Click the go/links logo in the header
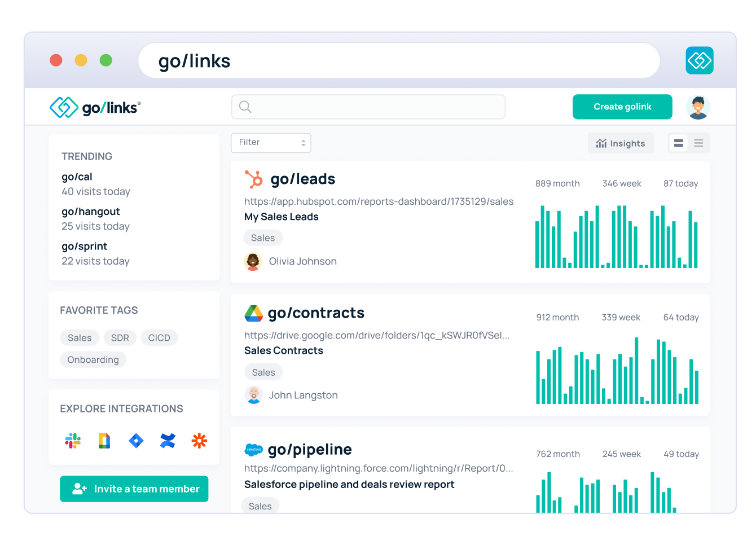 coord(94,107)
